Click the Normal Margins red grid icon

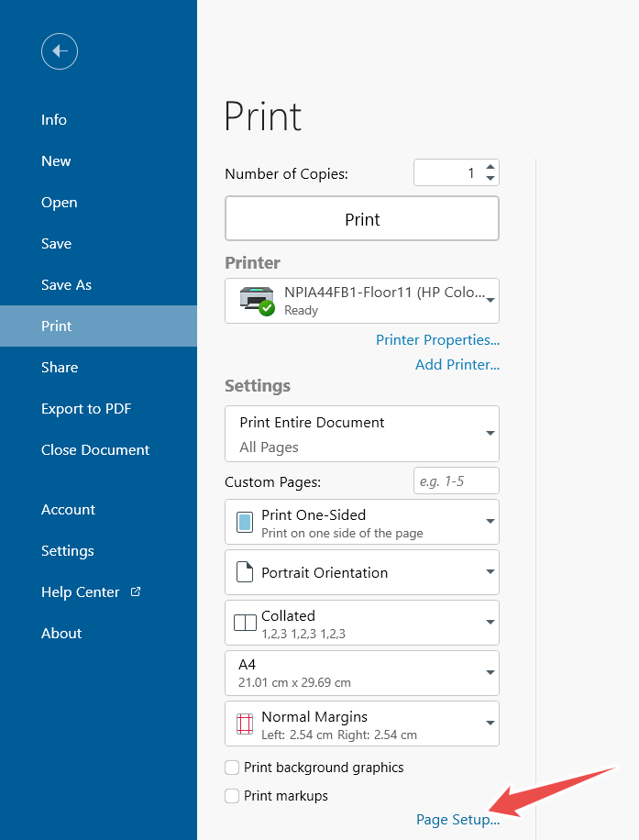(x=245, y=724)
